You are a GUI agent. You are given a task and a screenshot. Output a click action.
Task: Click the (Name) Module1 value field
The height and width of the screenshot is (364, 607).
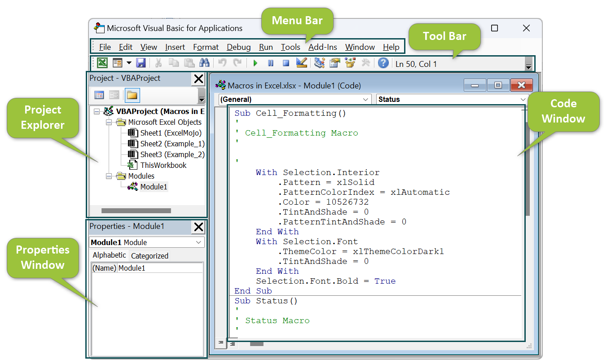pos(160,268)
